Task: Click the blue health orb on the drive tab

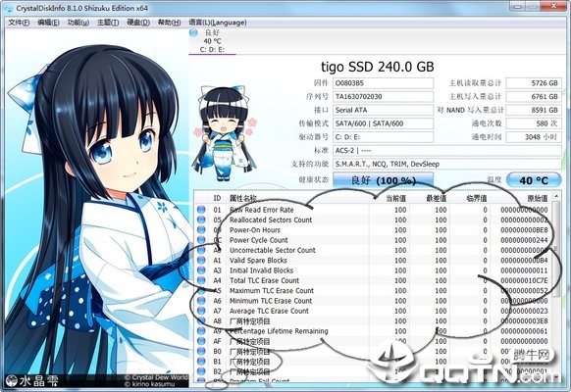Action: [193, 32]
